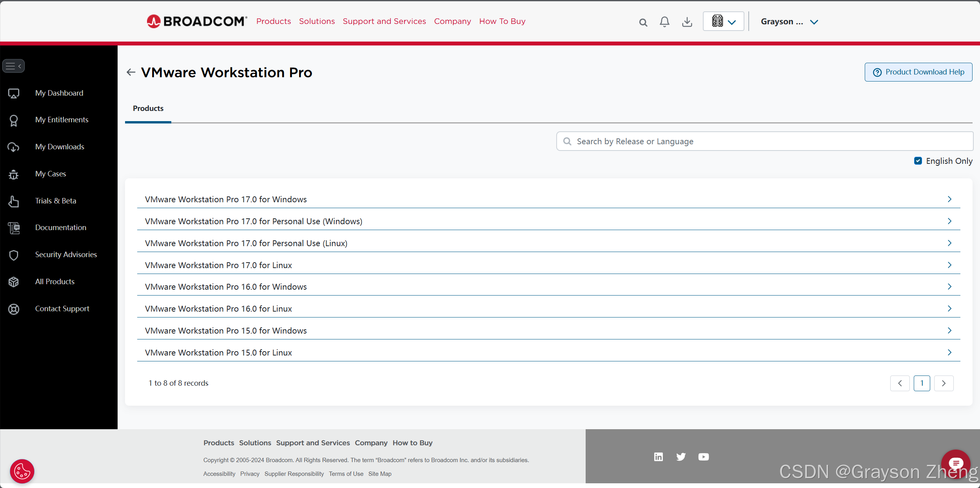Open the YouTube icon in footer
This screenshot has width=980, height=488.
pyautogui.click(x=703, y=457)
